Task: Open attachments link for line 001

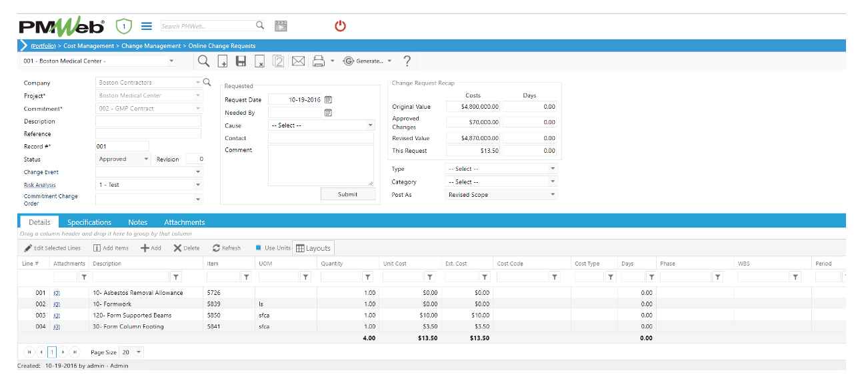Action: coord(57,293)
